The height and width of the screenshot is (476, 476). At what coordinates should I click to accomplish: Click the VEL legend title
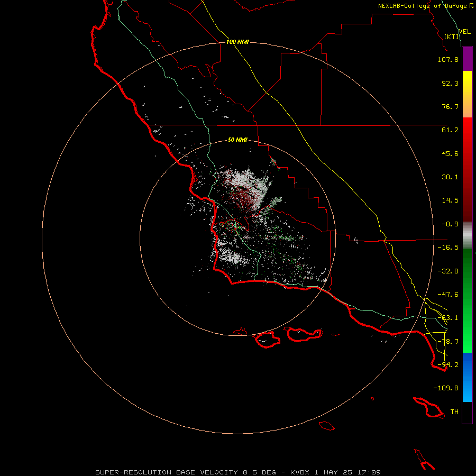(464, 32)
